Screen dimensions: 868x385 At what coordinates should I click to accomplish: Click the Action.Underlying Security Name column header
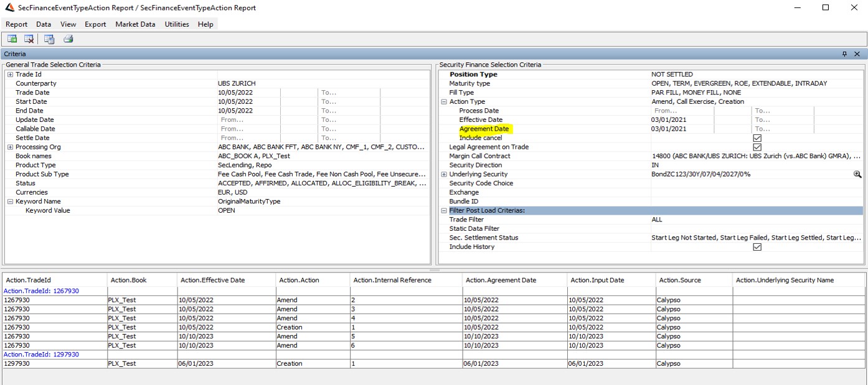pyautogui.click(x=799, y=280)
